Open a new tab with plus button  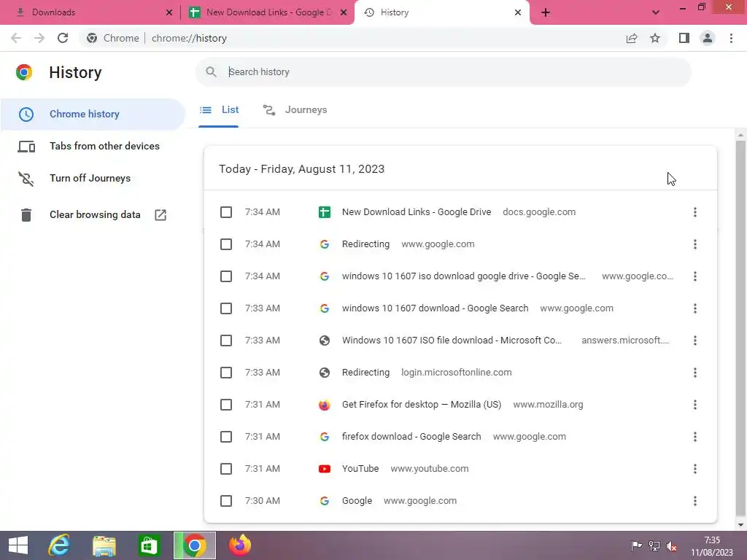(546, 13)
